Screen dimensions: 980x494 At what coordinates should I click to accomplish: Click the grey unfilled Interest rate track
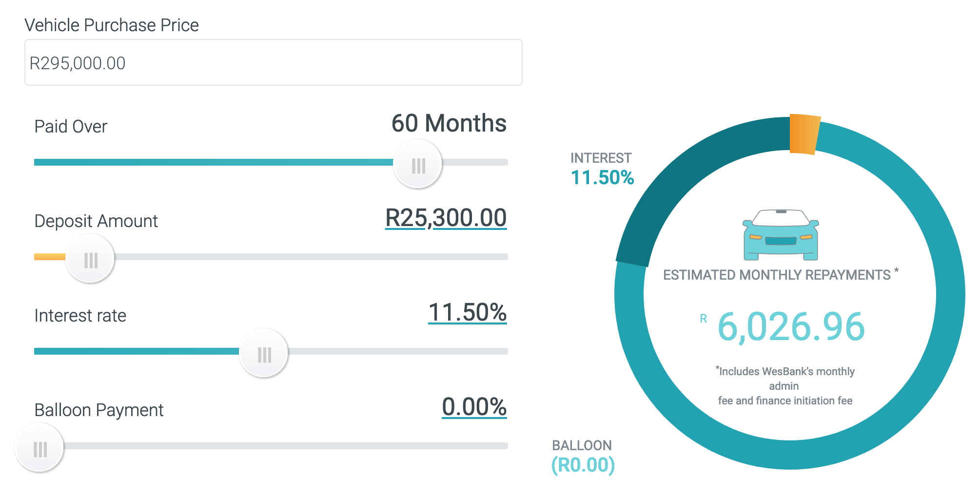pyautogui.click(x=397, y=351)
